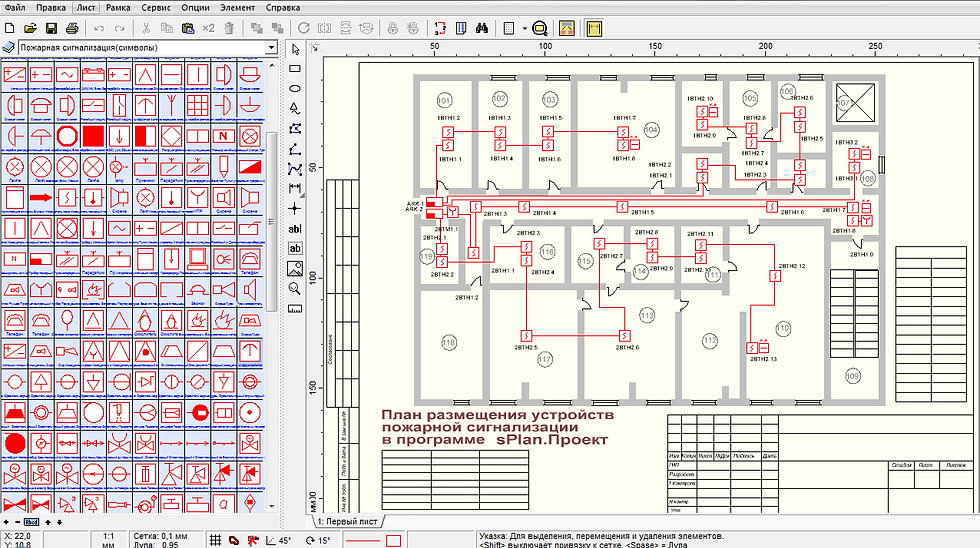The height and width of the screenshot is (548, 980).
Task: Open the Пожарная сигнализация library dropdown
Action: [271, 47]
